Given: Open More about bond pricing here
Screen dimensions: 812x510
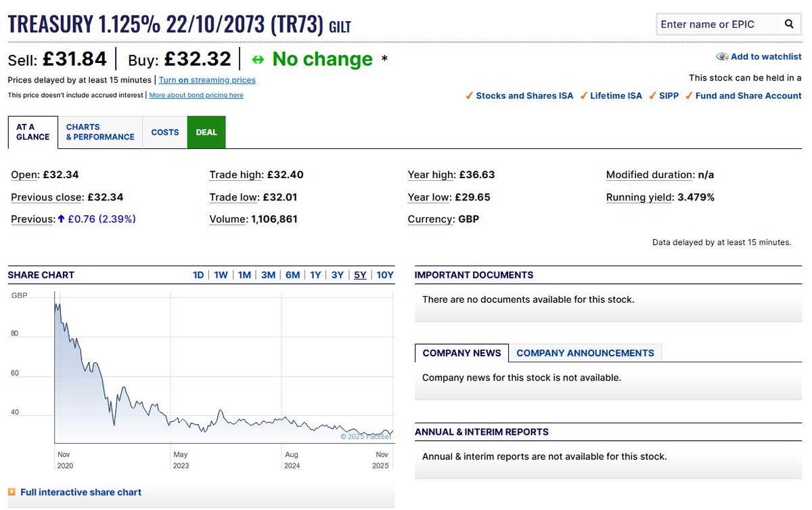Looking at the screenshot, I should [x=196, y=95].
